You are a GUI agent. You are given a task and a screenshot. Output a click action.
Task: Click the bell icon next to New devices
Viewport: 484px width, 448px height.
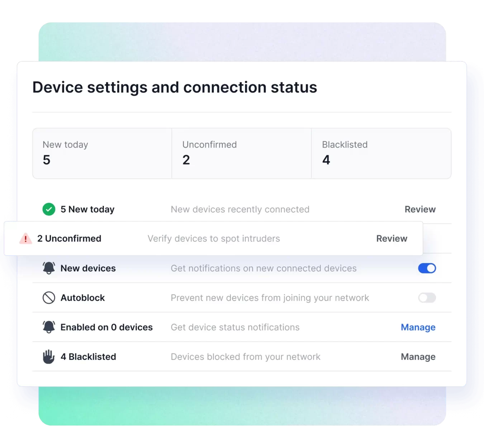[x=49, y=268]
